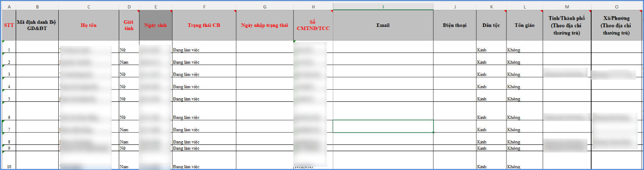The image size is (644, 170).
Task: Select column D header letter
Action: click(129, 7)
